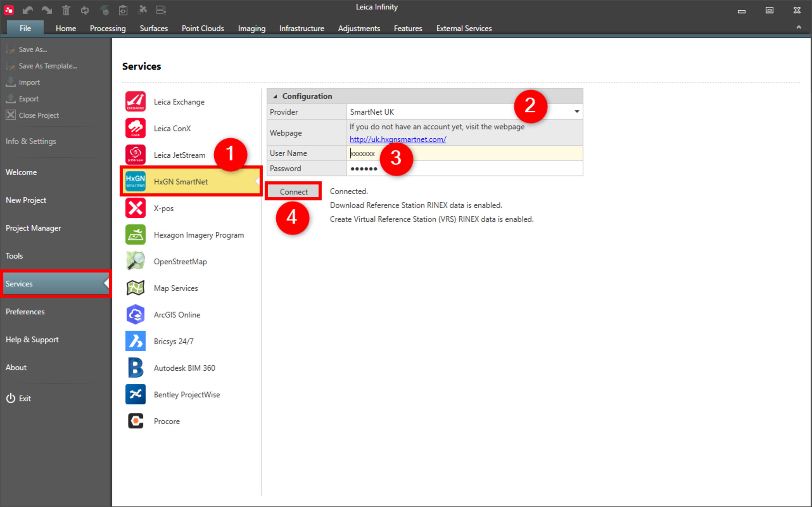
Task: Switch to the Point Clouds tab
Action: point(203,28)
